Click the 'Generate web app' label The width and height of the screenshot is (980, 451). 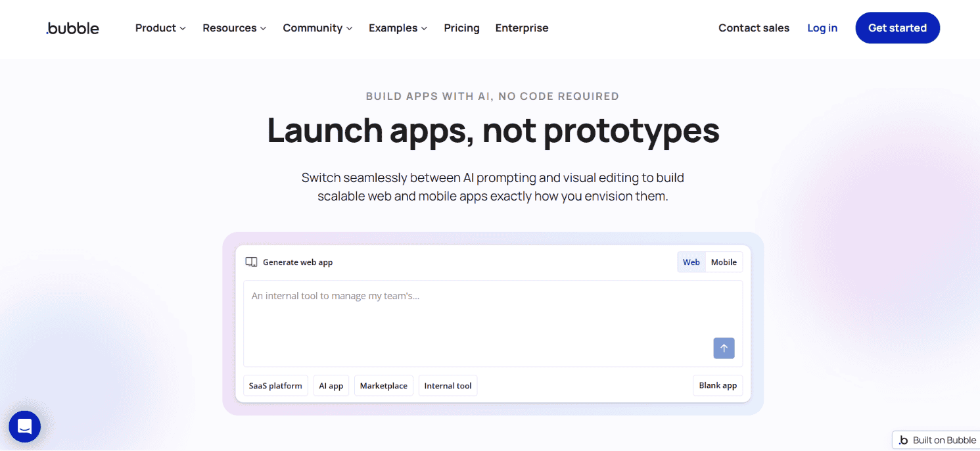[298, 262]
